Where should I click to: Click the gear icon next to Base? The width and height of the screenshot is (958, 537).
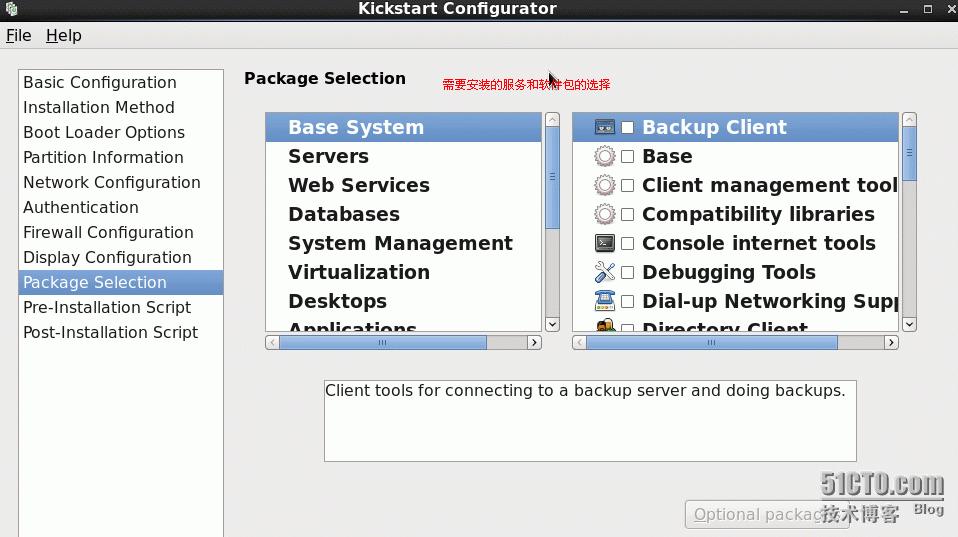604,156
